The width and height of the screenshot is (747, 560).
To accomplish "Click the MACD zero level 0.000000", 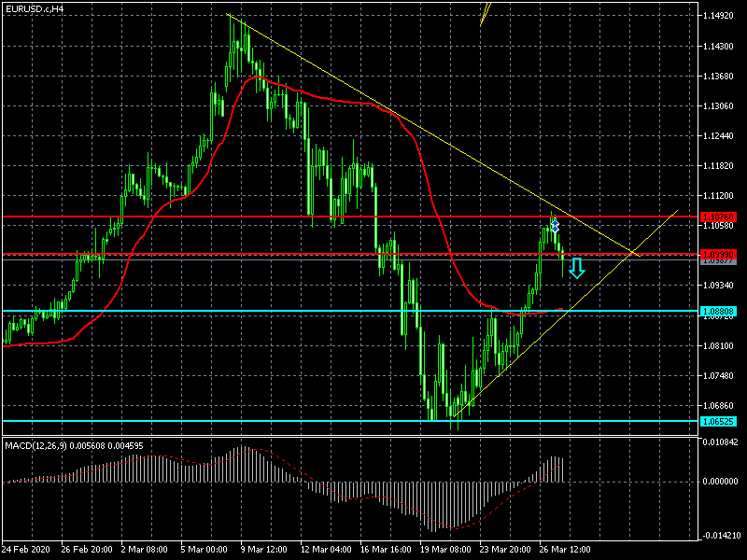I will coord(720,482).
